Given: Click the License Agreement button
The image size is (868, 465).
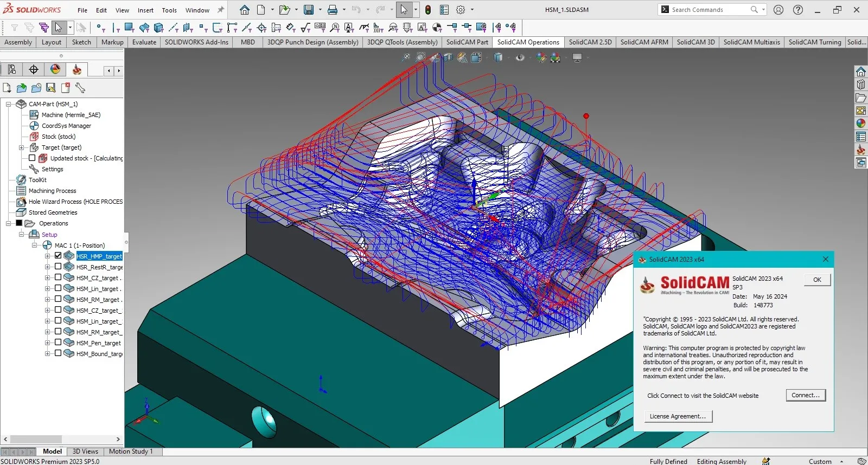Looking at the screenshot, I should (678, 416).
